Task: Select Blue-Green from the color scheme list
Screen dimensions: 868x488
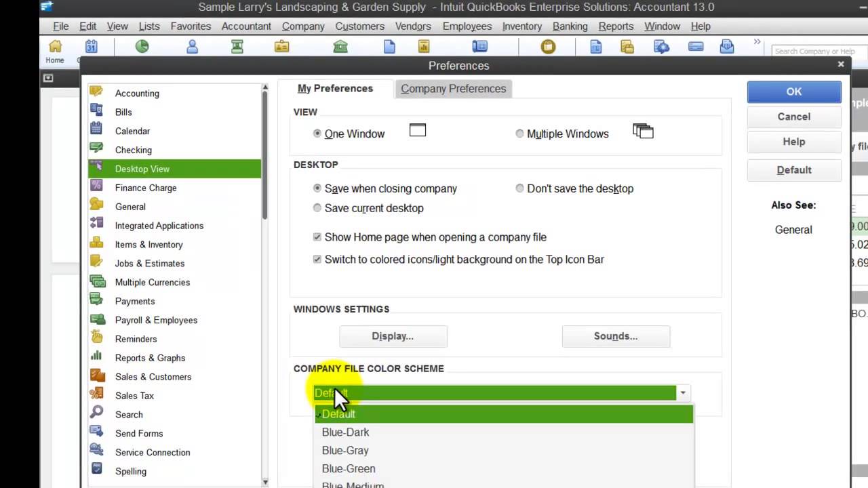Action: 349,468
